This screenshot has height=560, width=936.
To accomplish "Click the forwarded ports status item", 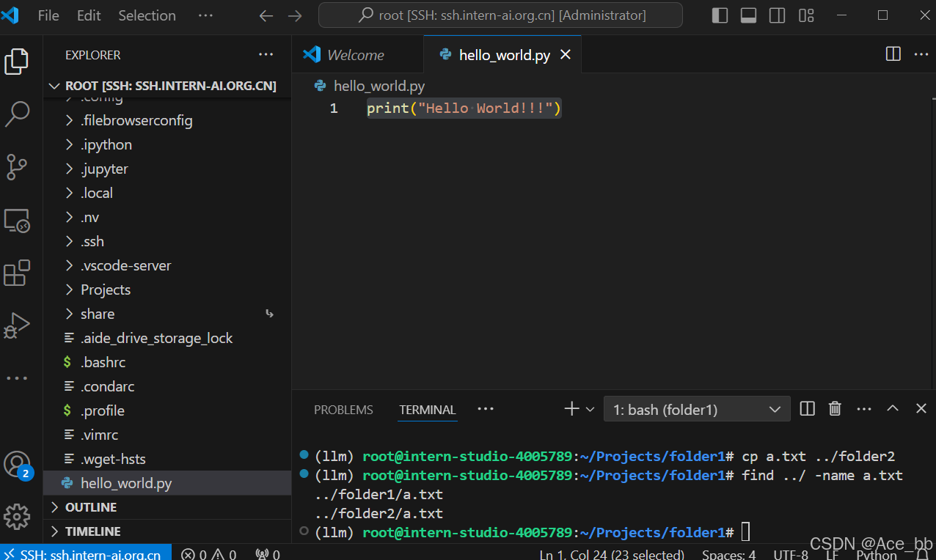I will click(267, 553).
